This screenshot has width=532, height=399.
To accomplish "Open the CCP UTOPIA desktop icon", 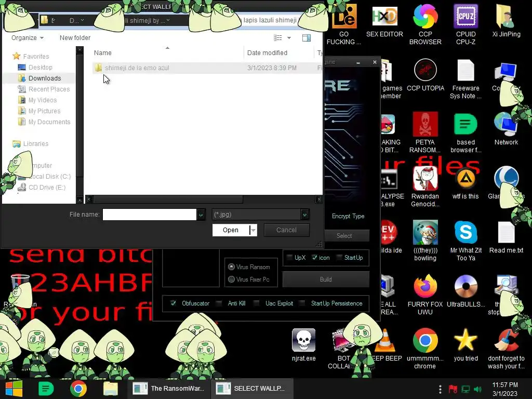I will pos(425,75).
